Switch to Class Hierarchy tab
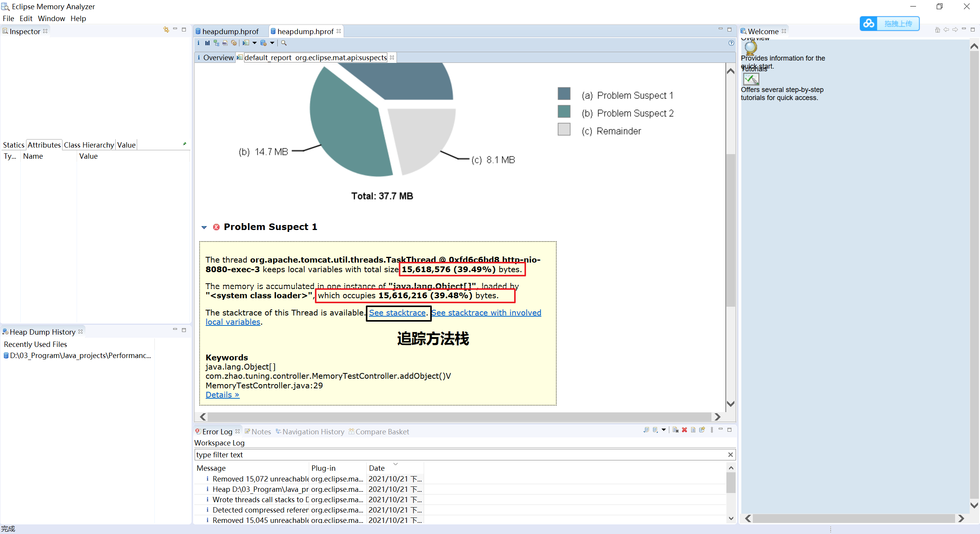This screenshot has height=534, width=980. [x=89, y=145]
